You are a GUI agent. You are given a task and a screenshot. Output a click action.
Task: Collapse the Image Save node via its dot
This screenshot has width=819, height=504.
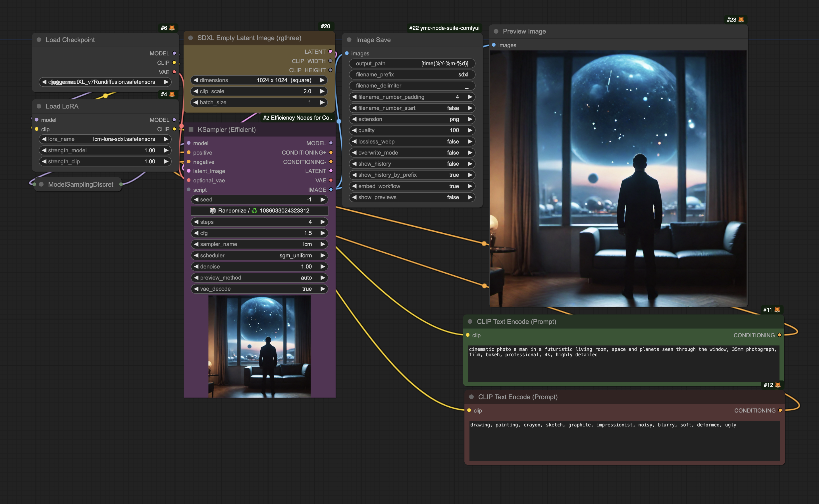tap(349, 40)
